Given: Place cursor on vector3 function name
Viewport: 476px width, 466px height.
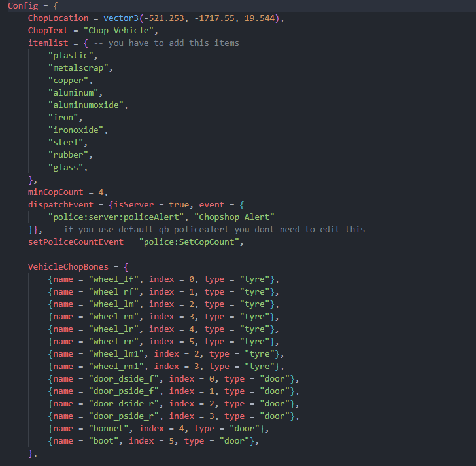Looking at the screenshot, I should 121,18.
